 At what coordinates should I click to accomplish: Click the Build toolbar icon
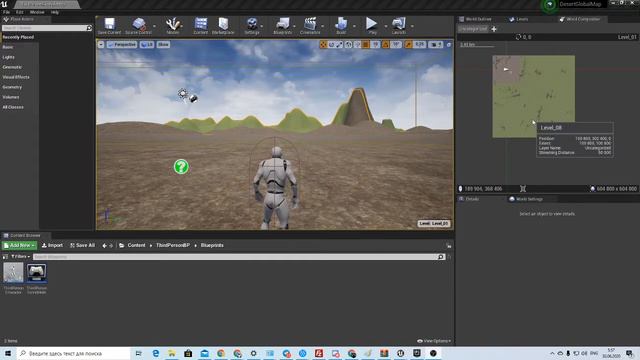tap(341, 26)
